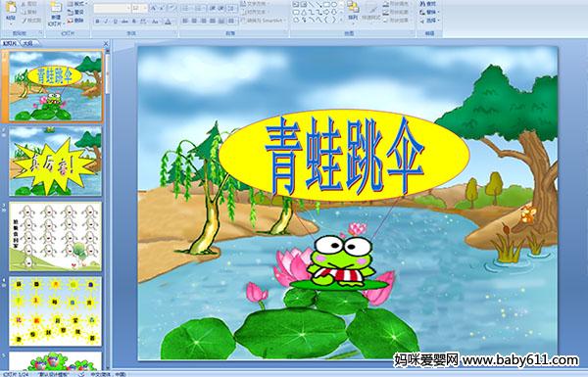The image size is (588, 377).
Task: Switch to the Slides pane tab
Action: pos(10,43)
